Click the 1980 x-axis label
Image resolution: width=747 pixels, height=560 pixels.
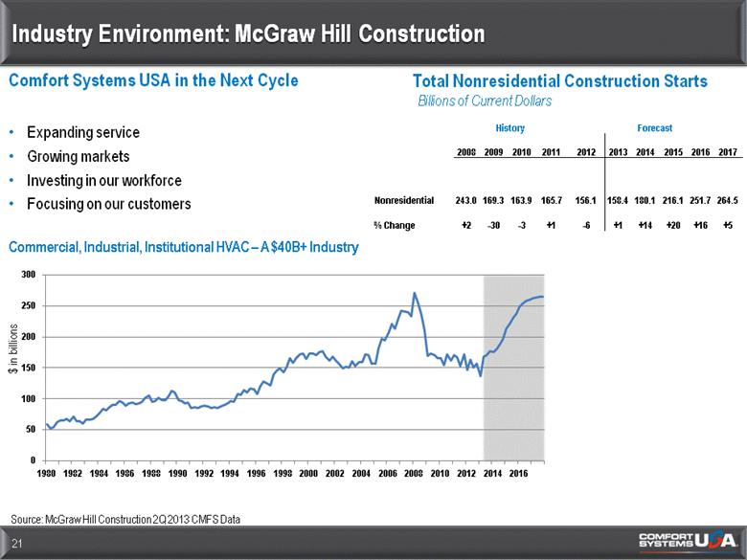pyautogui.click(x=46, y=473)
